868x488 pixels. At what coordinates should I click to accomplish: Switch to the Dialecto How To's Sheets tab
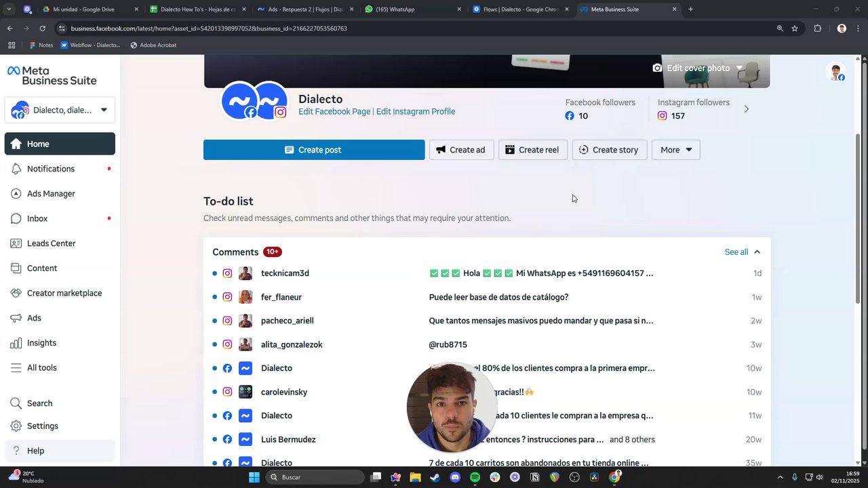tap(197, 9)
